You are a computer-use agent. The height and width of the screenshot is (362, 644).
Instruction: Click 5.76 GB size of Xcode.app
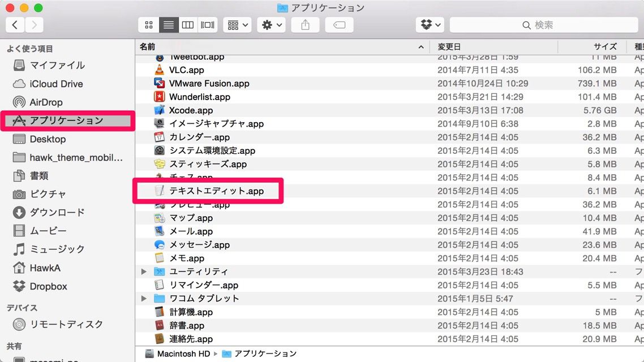[x=600, y=110]
